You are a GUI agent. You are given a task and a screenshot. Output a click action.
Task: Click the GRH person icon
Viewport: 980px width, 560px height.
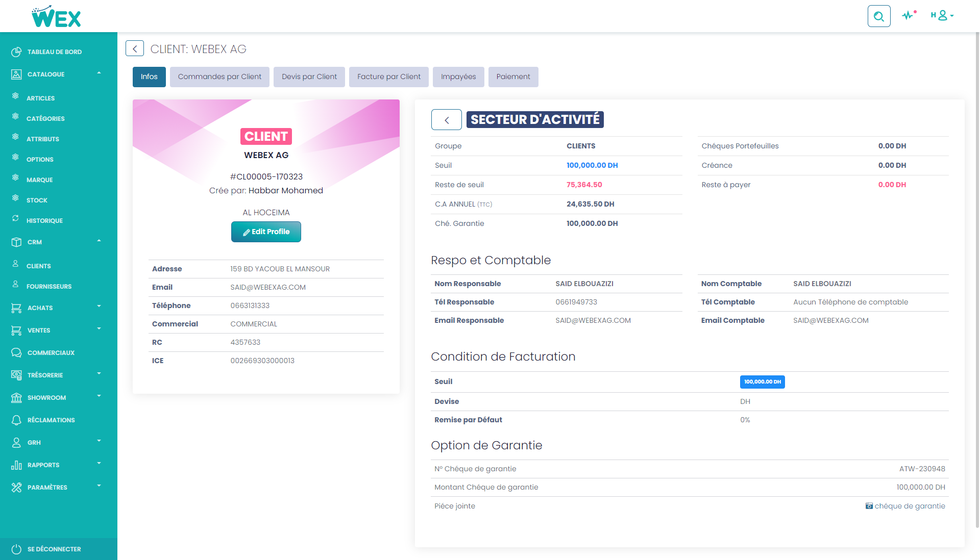pos(16,443)
